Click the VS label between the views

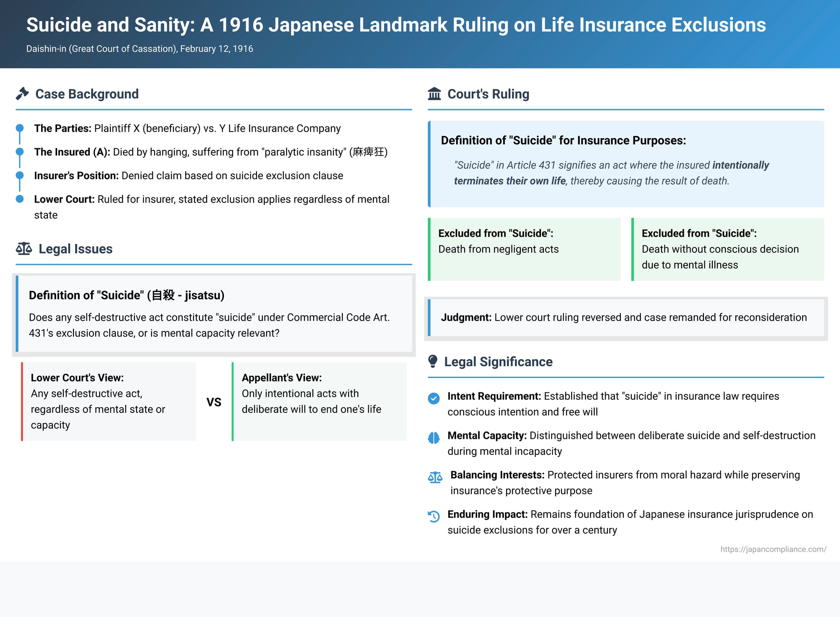pos(214,402)
